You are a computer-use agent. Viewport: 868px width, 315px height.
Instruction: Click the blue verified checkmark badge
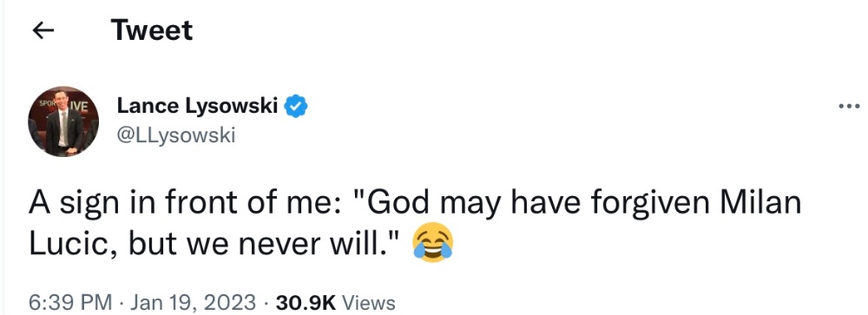tap(296, 106)
